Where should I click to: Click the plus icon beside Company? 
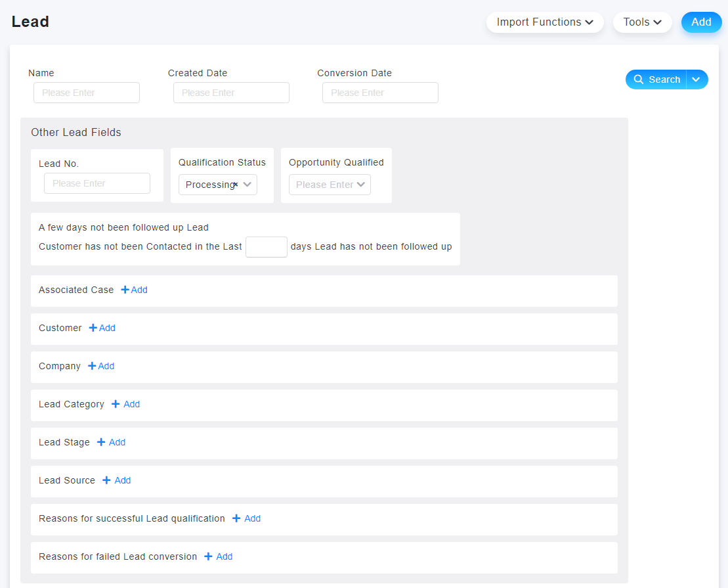click(x=92, y=366)
